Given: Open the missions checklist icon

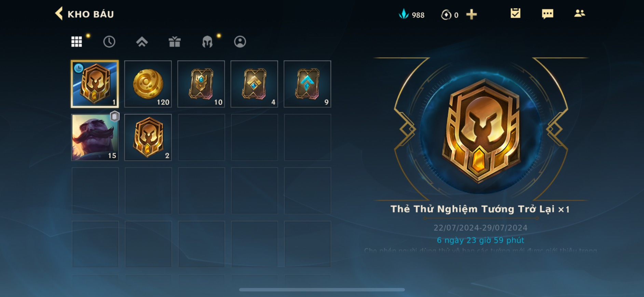Looking at the screenshot, I should 515,14.
